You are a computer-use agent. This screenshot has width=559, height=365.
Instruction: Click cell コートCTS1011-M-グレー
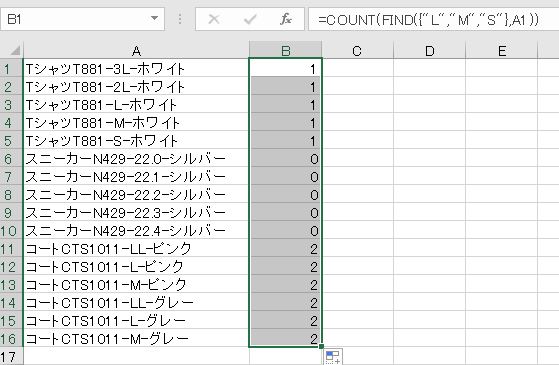[136, 338]
